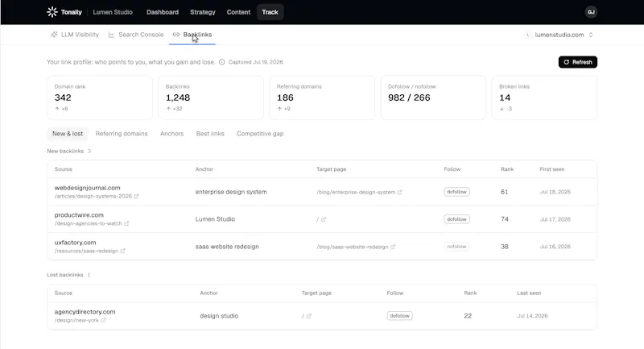Click the 'Last seen' column header
644x349 pixels.
(x=529, y=293)
